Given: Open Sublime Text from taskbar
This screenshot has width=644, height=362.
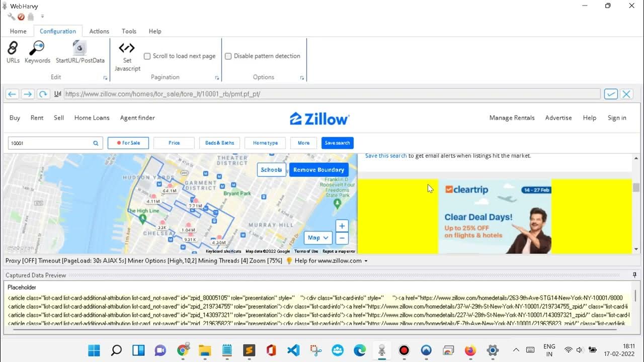Looking at the screenshot, I should tap(249, 350).
